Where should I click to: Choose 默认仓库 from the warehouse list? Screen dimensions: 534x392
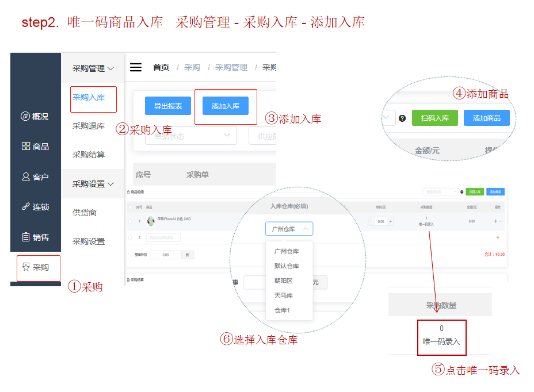(287, 266)
